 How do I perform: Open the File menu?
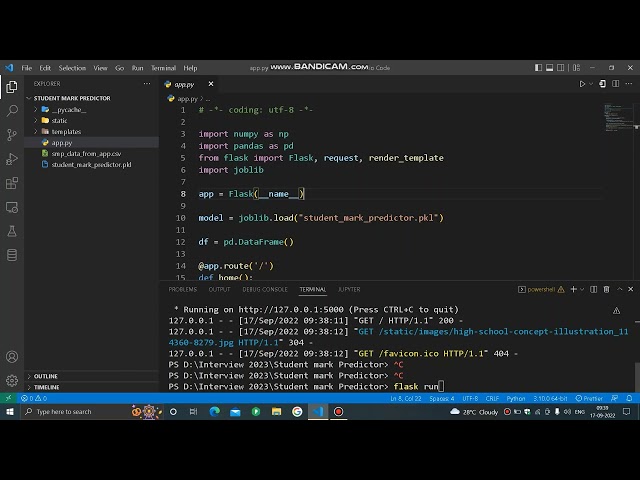click(27, 68)
